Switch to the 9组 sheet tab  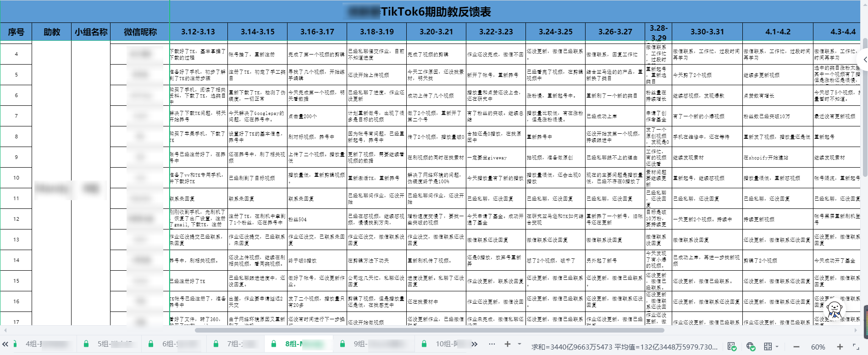click(361, 344)
